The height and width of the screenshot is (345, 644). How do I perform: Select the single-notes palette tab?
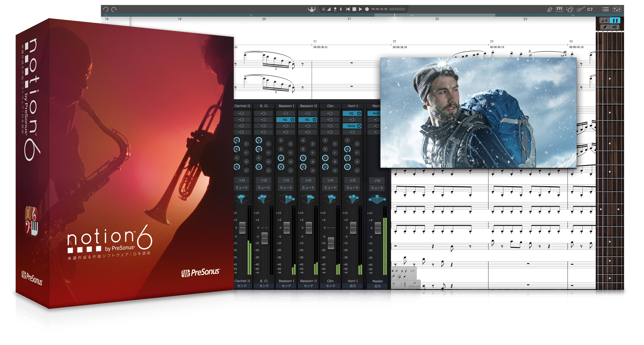pyautogui.click(x=604, y=20)
